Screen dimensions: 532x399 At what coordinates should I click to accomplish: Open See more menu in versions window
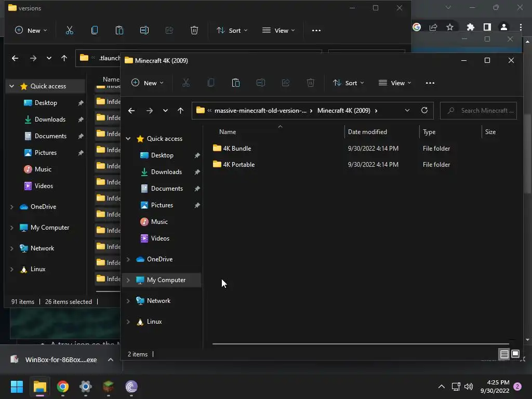pos(316,30)
